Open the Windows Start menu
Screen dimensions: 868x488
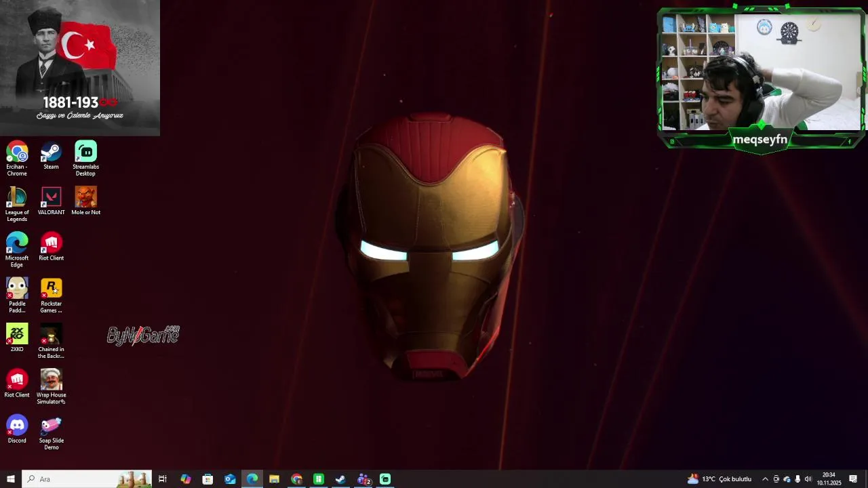pos(11,479)
